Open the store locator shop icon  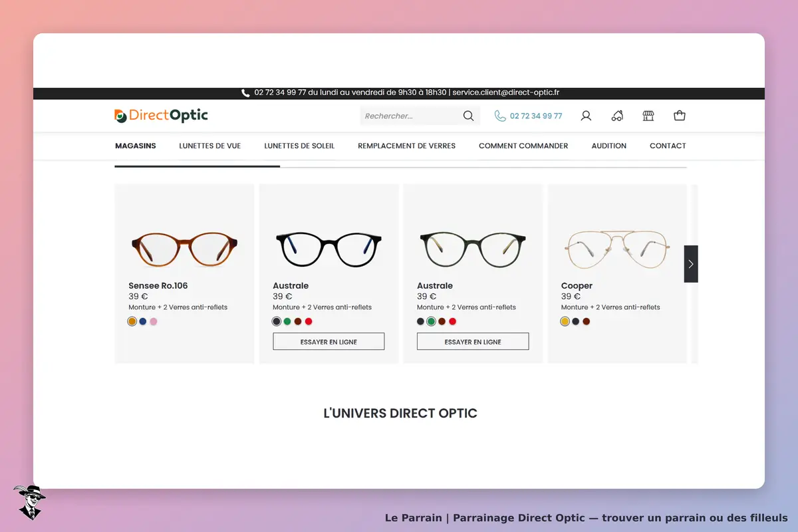[648, 116]
